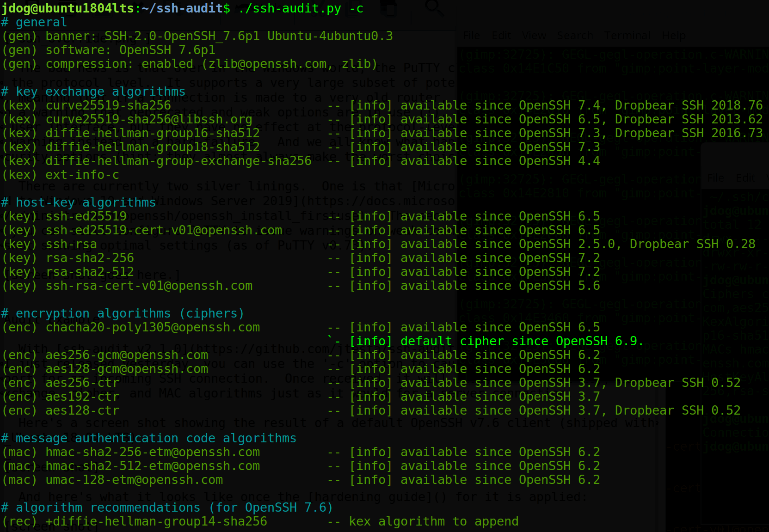The width and height of the screenshot is (769, 532).
Task: Click the compression enabled line
Action: click(190, 64)
